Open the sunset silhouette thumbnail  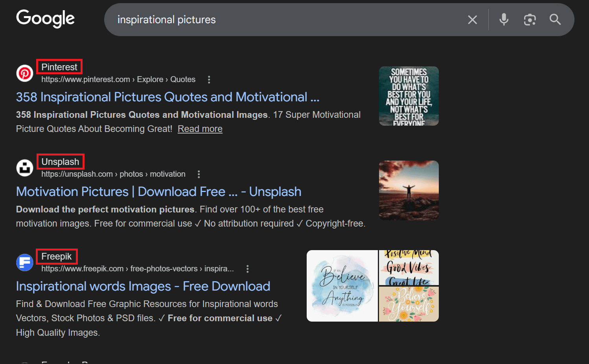pos(409,190)
